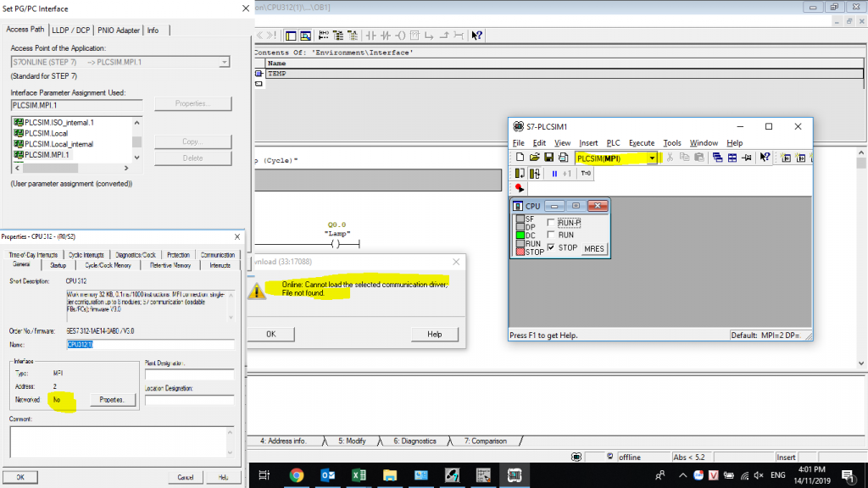Show hidden system tray icons chevron

point(682,475)
